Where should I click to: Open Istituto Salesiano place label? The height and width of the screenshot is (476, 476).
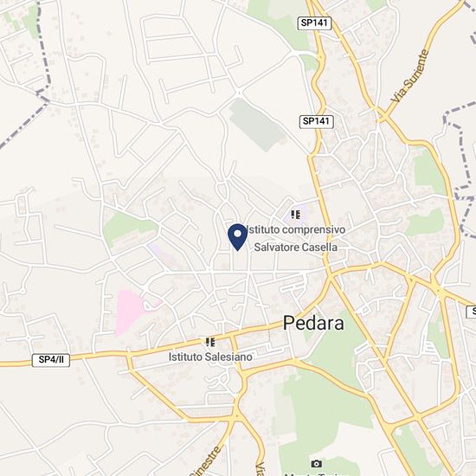tap(210, 357)
